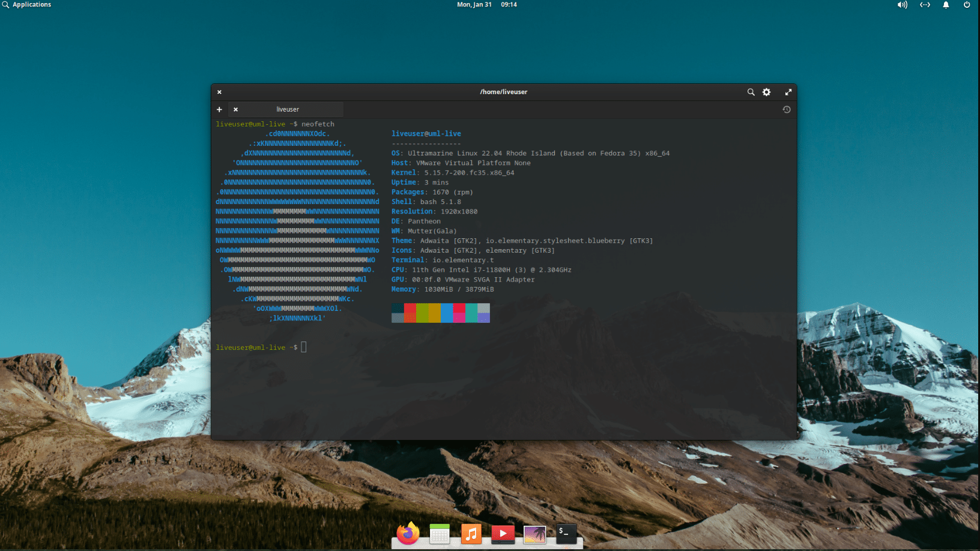The width and height of the screenshot is (980, 551).
Task: Launch Firefox from the dock
Action: [x=408, y=533]
